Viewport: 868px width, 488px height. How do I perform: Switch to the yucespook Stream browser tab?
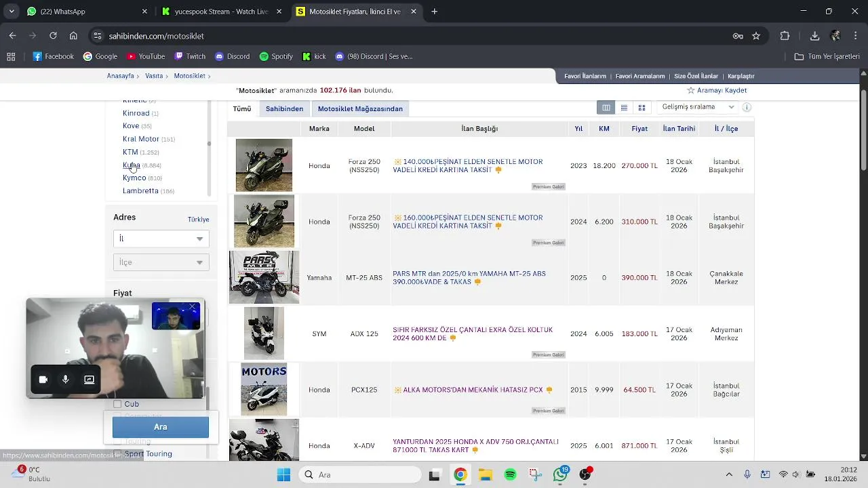point(221,12)
